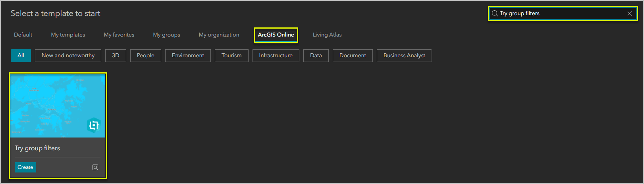644x184 pixels.
Task: Switch to the Default tab
Action: 23,35
